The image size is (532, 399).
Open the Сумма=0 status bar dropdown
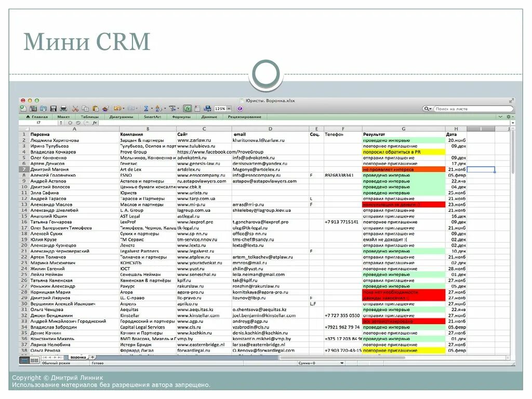point(342,363)
